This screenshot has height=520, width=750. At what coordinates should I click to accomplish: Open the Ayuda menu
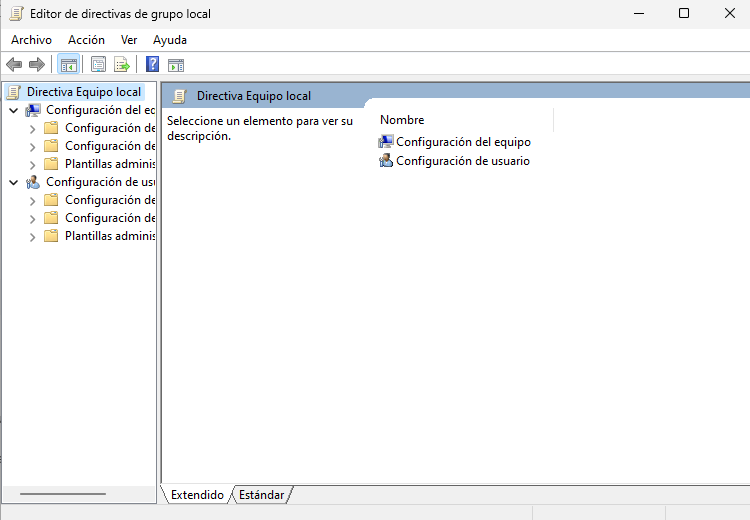[170, 40]
